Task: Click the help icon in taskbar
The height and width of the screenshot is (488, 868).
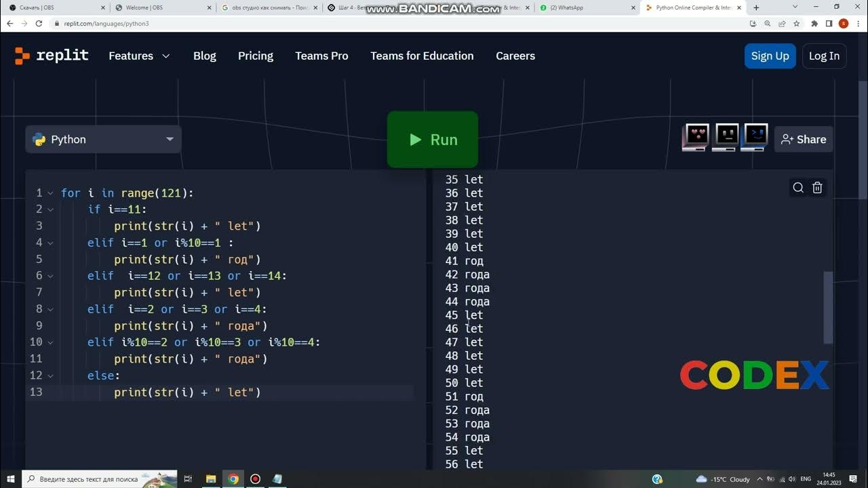Action: [657, 479]
